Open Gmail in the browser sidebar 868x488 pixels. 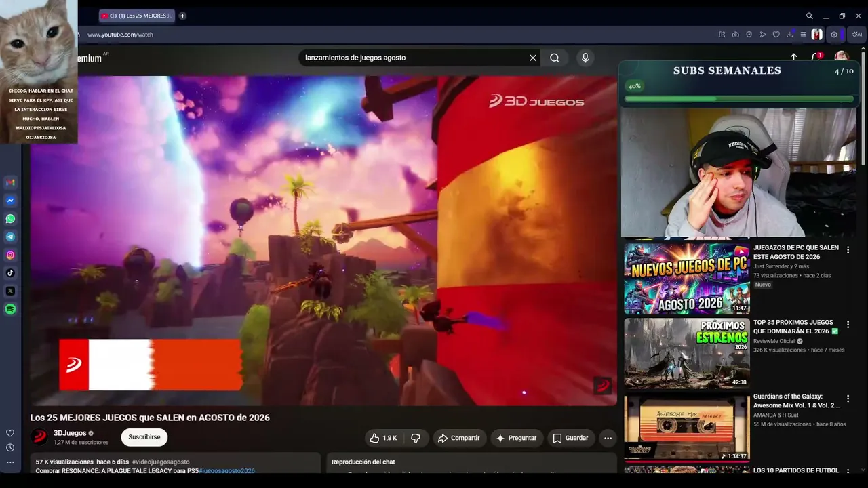point(10,182)
